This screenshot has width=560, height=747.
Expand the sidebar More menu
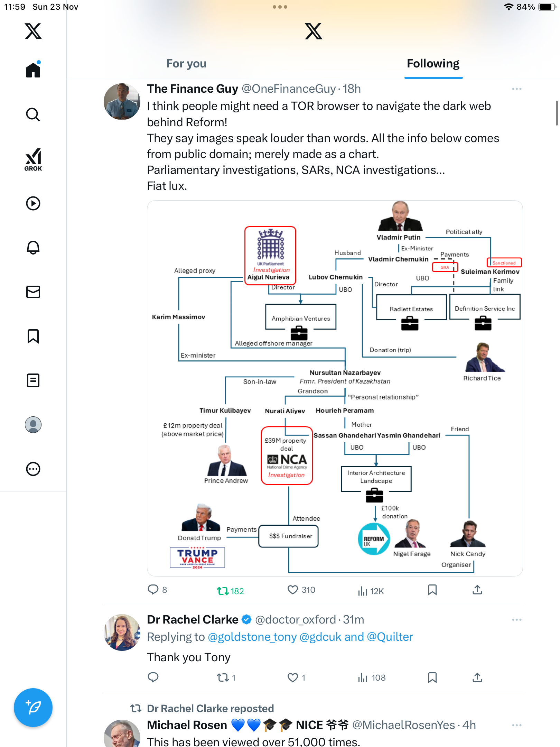tap(33, 469)
